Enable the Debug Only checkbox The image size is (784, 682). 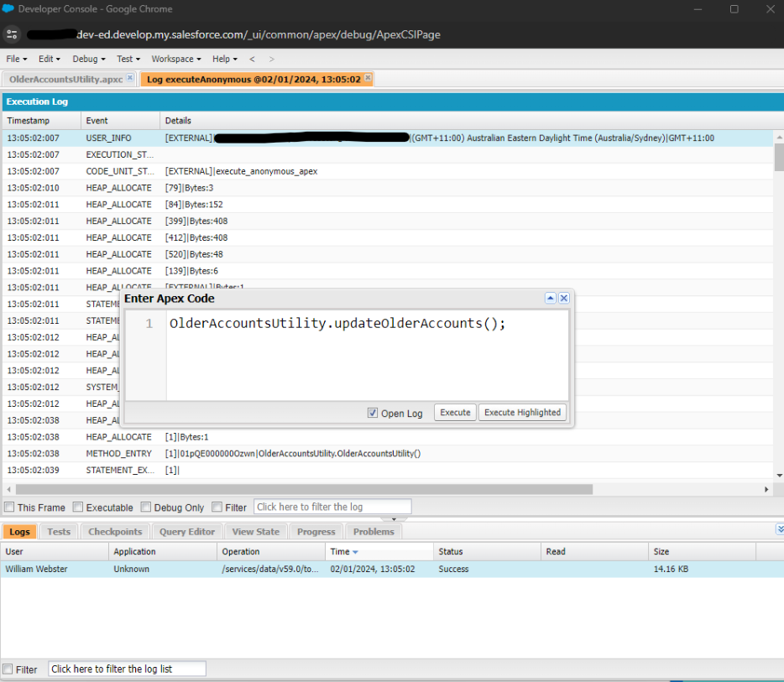coord(145,508)
